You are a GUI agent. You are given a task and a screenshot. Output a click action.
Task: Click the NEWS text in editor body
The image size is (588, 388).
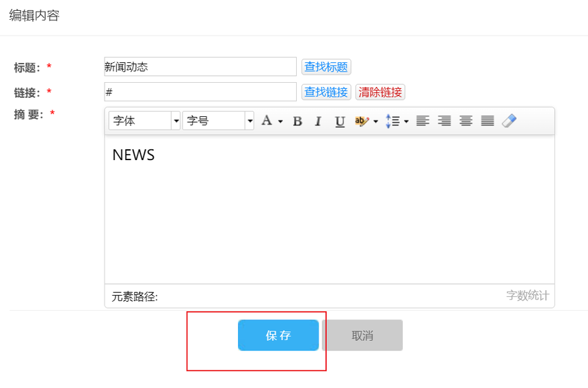tap(133, 155)
